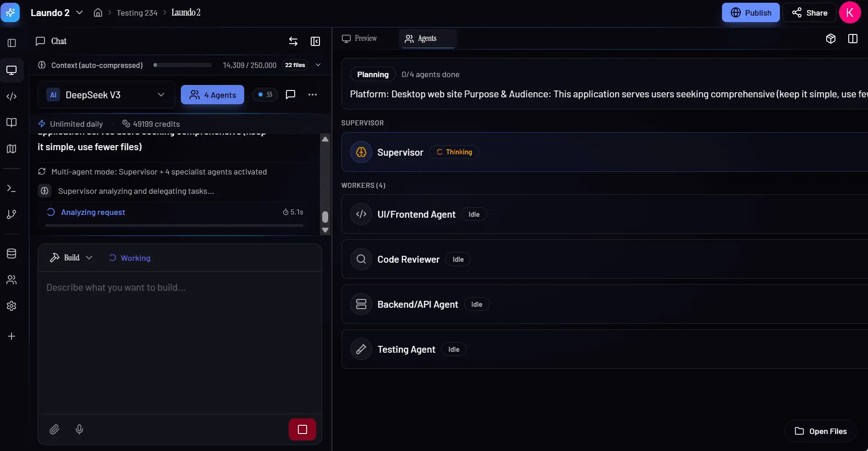Open the three-dot more options menu

tap(313, 95)
